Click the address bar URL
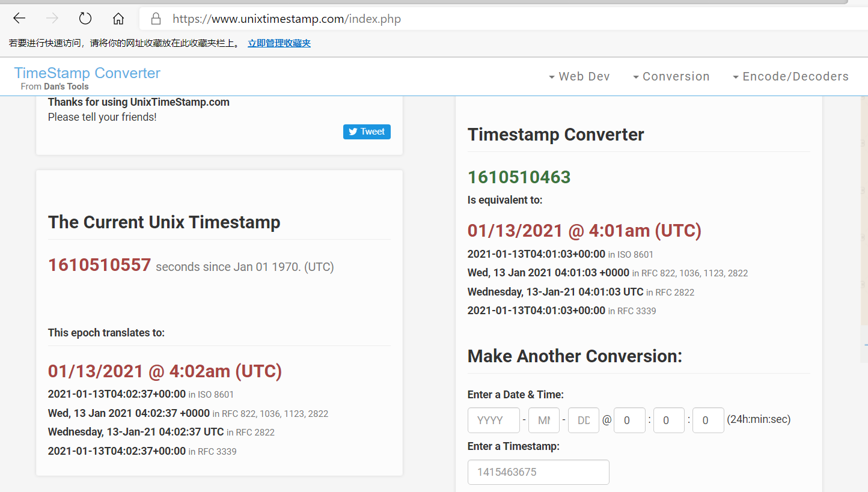This screenshot has height=492, width=868. pyautogui.click(x=287, y=19)
